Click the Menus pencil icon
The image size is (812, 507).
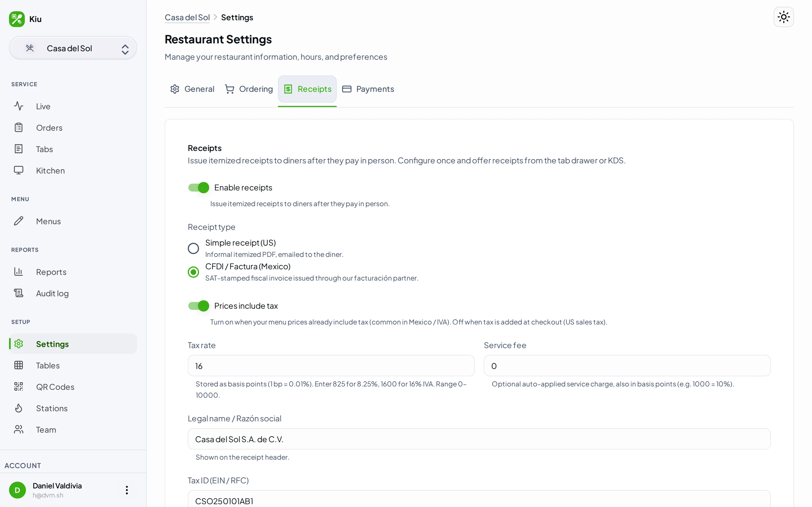(19, 221)
